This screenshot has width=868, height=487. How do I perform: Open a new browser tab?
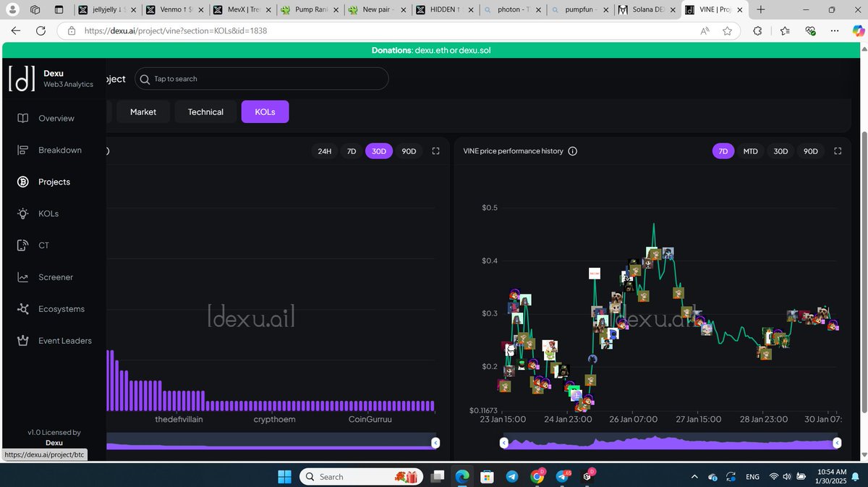(760, 9)
